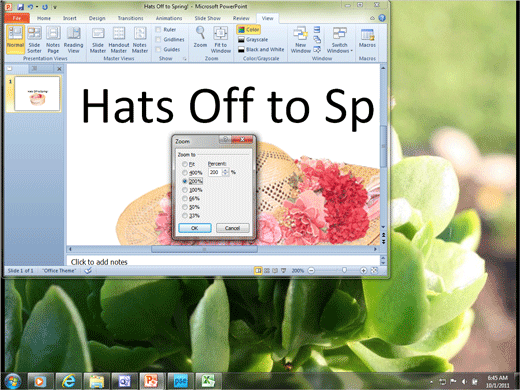Click Slide Sorter icon in status bar
This screenshot has height=390, width=520.
267,271
